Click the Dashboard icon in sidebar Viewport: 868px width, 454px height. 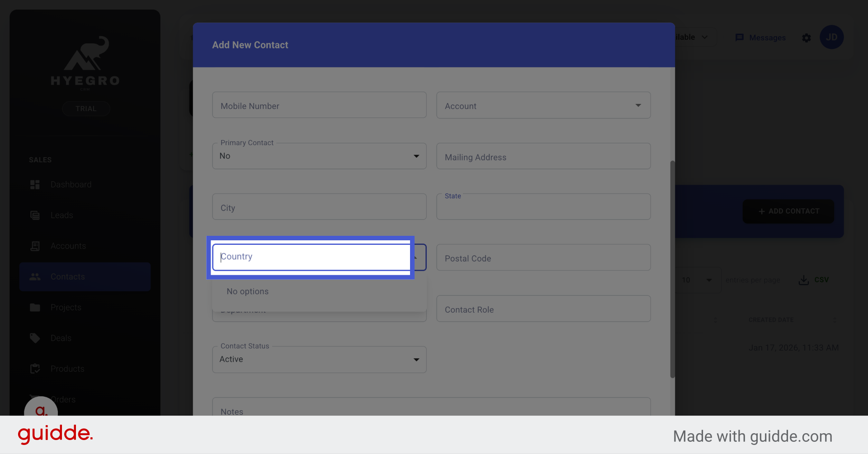[x=35, y=185]
